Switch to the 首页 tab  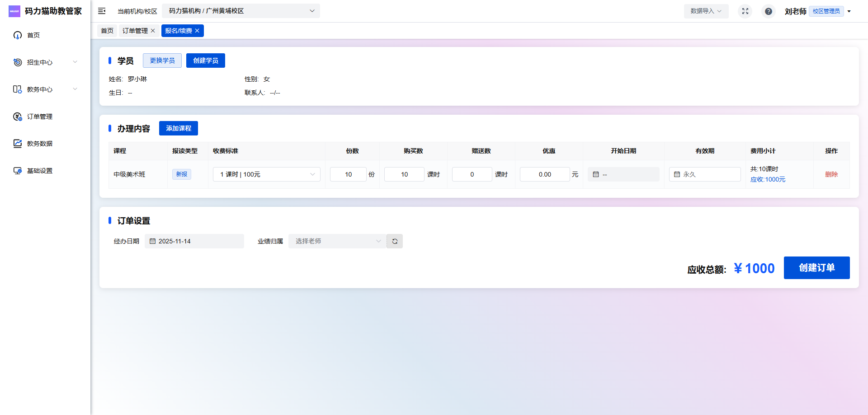pyautogui.click(x=107, y=31)
